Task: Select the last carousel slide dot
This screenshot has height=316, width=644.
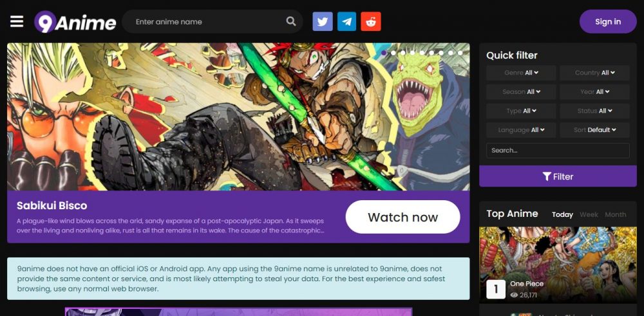Action: pos(460,53)
